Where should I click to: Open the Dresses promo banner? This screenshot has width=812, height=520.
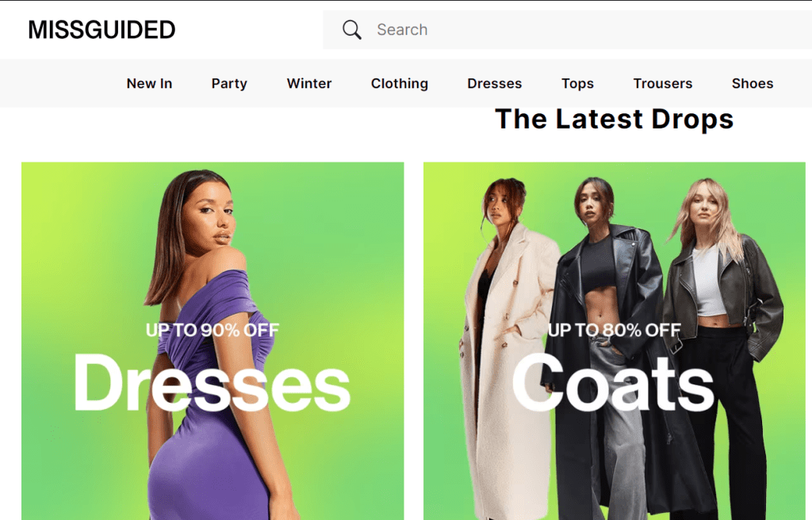213,341
